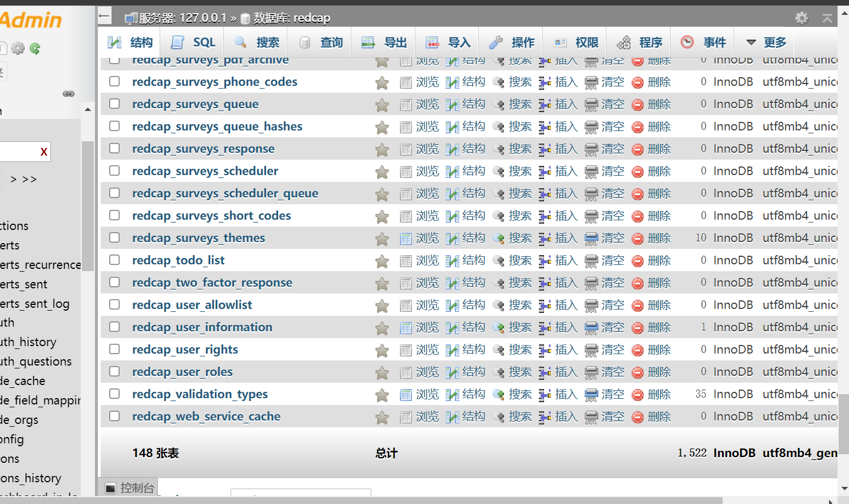Select the checkbox for redcap_two_factor_response
849x504 pixels.
click(x=114, y=283)
